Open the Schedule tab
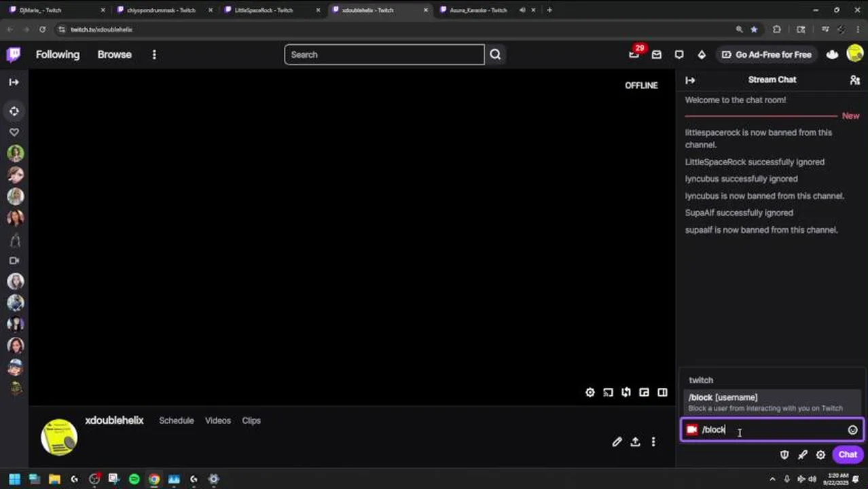The height and width of the screenshot is (489, 868). 177,420
